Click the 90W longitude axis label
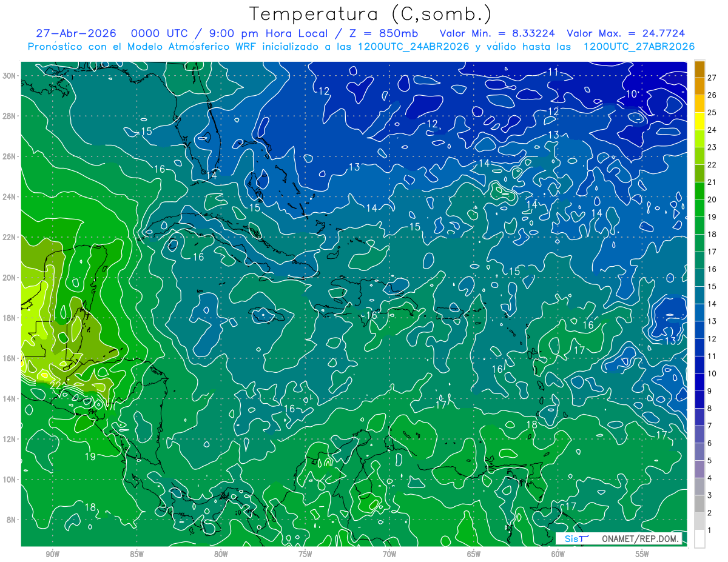Viewport: 728px width, 562px height. tap(52, 554)
